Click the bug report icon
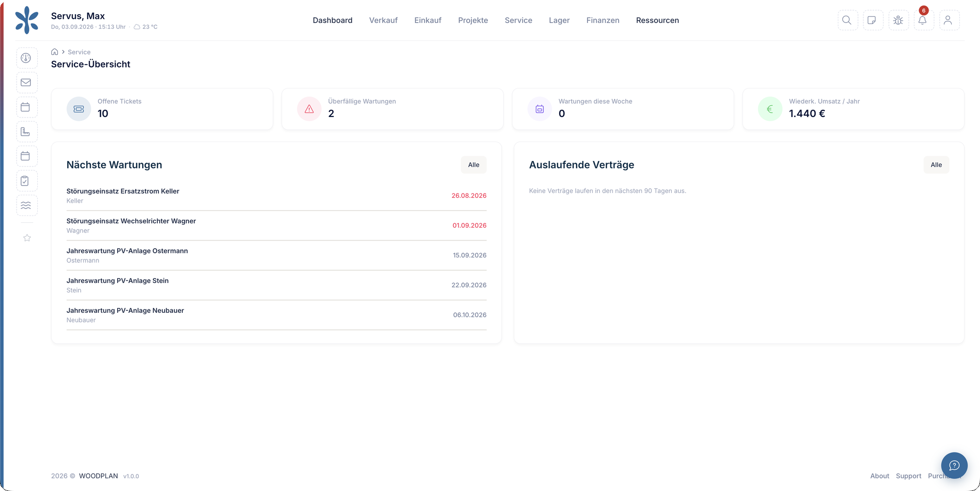The width and height of the screenshot is (980, 491). point(898,20)
